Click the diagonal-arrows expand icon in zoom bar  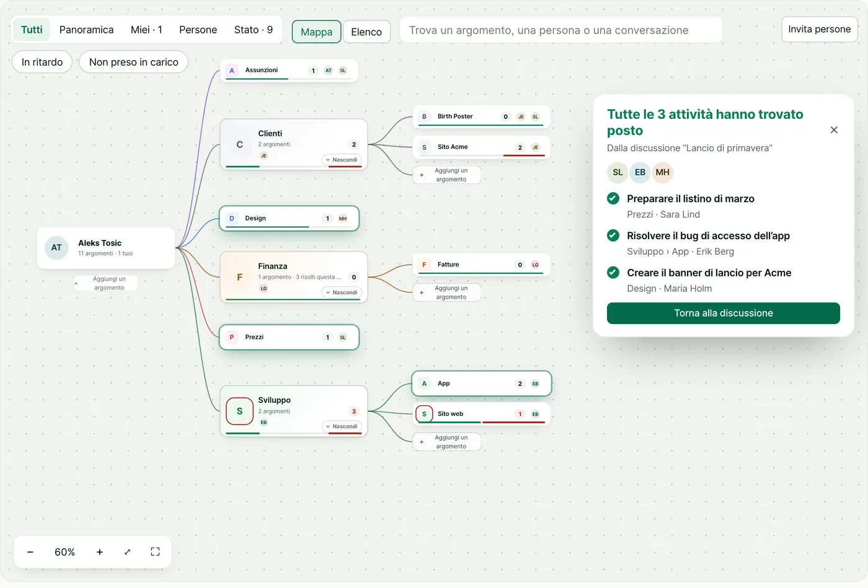tap(127, 552)
